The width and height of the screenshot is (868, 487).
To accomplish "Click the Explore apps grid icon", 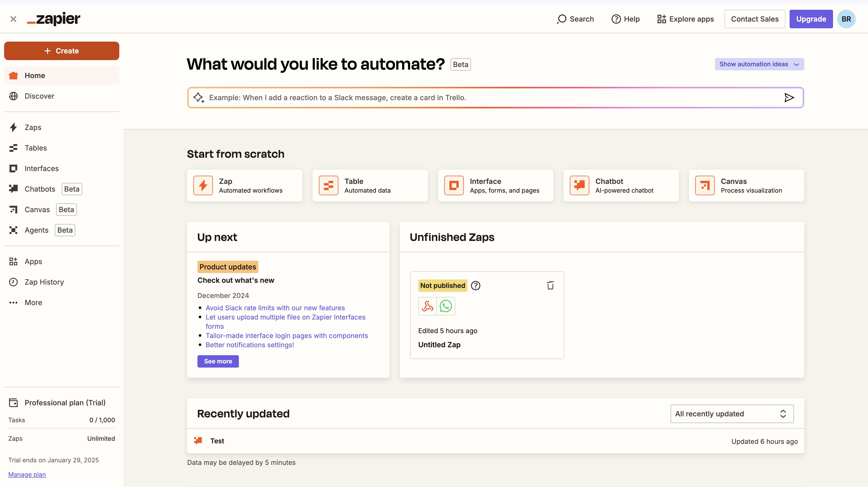I will tap(662, 19).
